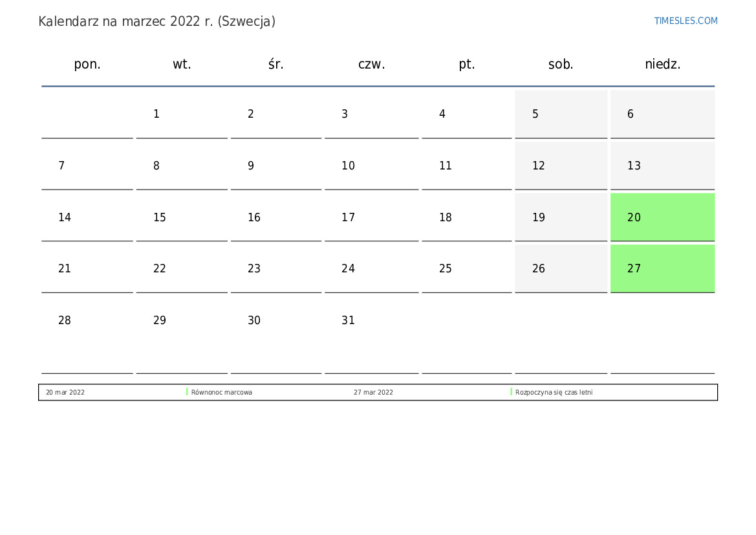
Task: Select Sunday March 13 cell
Action: pos(662,166)
